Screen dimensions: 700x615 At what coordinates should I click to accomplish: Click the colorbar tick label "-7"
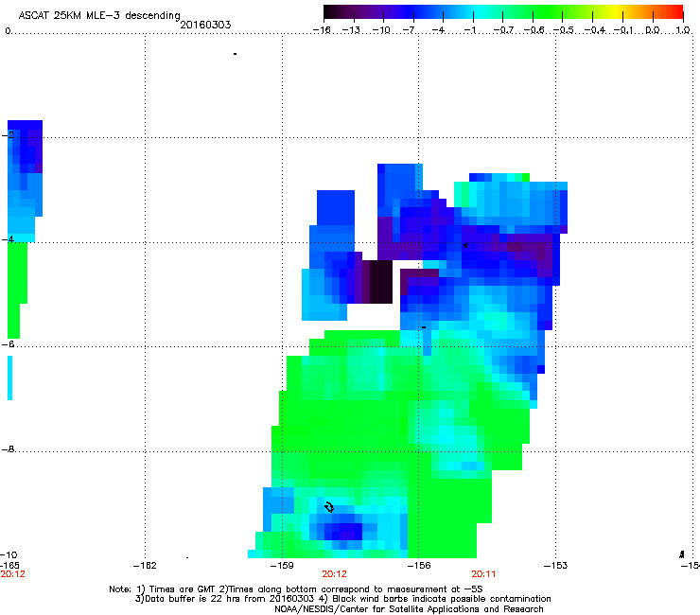(x=411, y=30)
